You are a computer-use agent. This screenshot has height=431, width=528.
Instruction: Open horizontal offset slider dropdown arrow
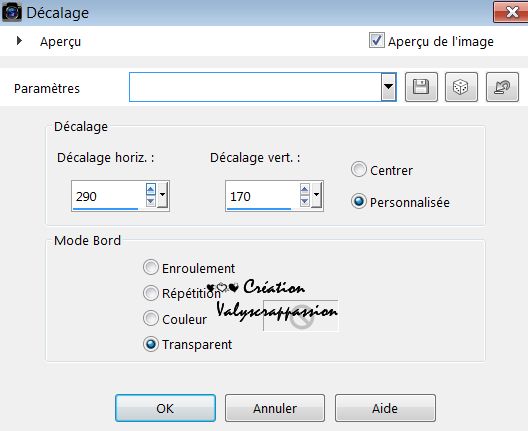(x=162, y=195)
